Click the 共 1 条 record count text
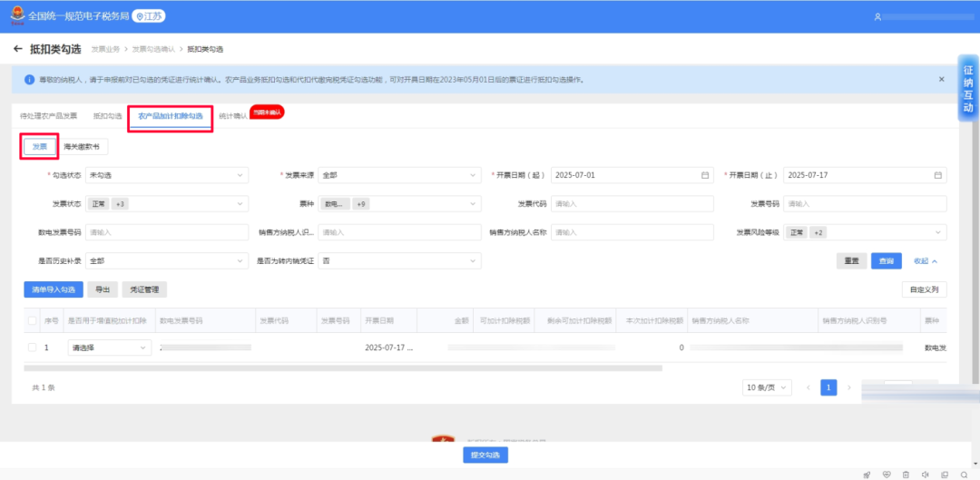This screenshot has width=980, height=480. tap(44, 387)
